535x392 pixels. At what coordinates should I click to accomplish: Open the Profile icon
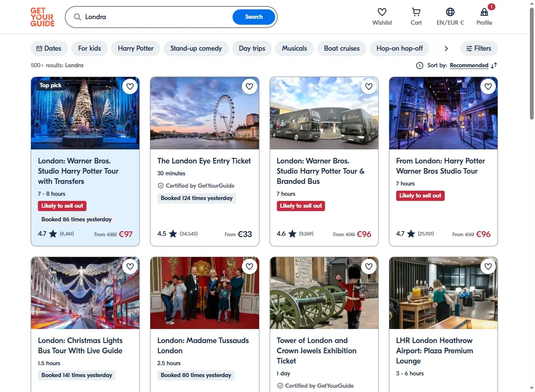click(x=484, y=12)
